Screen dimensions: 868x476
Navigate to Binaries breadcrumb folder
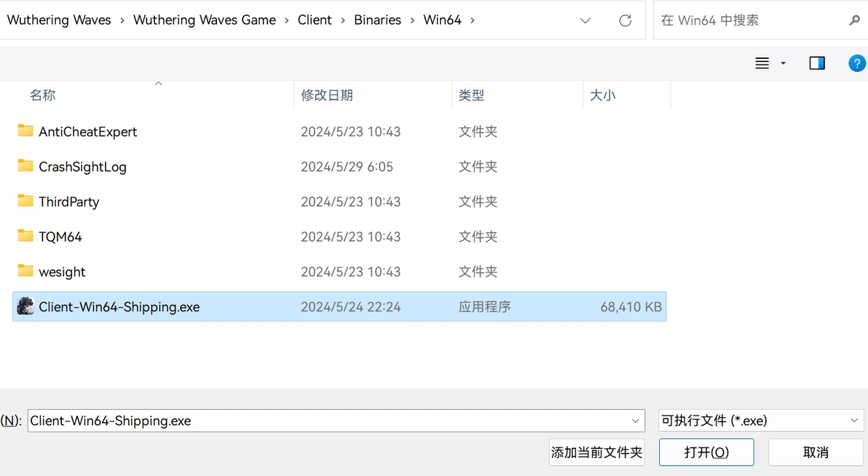pyautogui.click(x=377, y=20)
